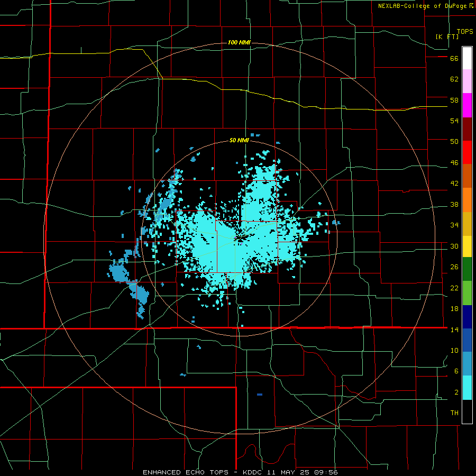Viewport: 476px width, 476px height.
Task: Click the KDDC station identifier in caption
Action: coord(253,472)
